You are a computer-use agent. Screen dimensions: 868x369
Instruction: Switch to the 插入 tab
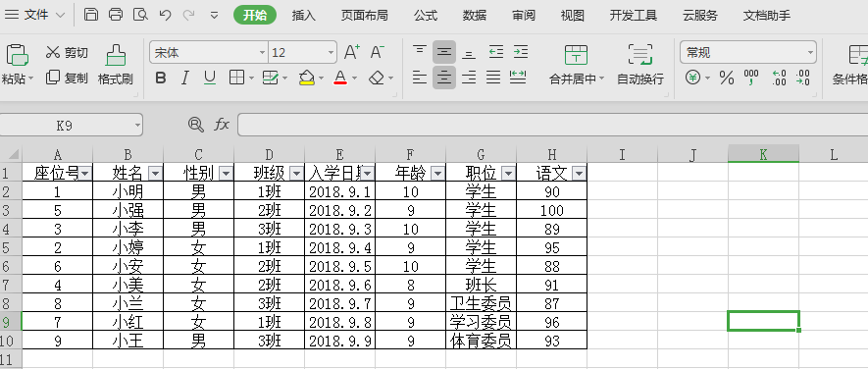coord(304,15)
